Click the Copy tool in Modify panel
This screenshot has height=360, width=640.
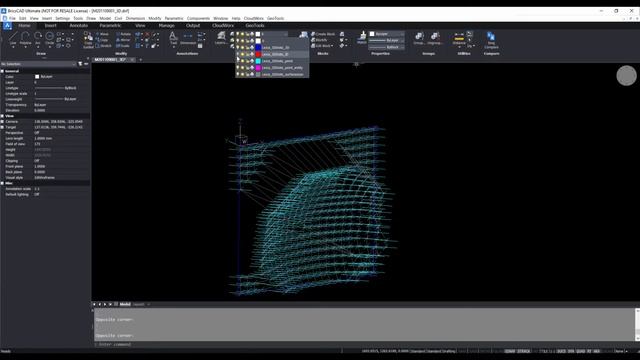(102, 40)
